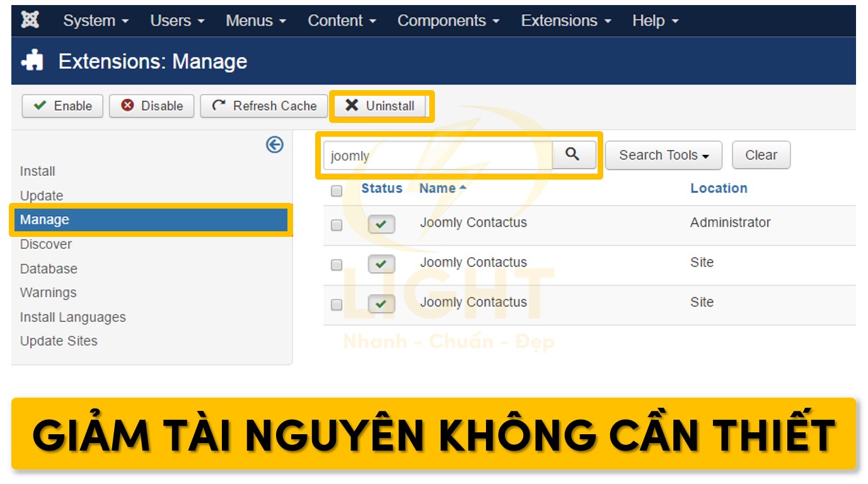Open Install Languages in sidebar
This screenshot has width=868, height=484.
tap(72, 318)
